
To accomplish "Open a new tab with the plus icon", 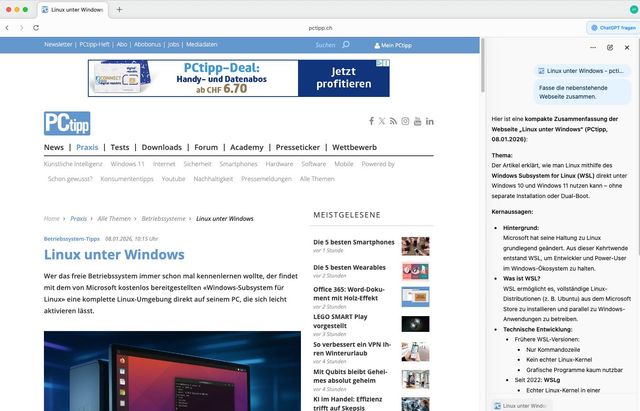I will 119,9.
